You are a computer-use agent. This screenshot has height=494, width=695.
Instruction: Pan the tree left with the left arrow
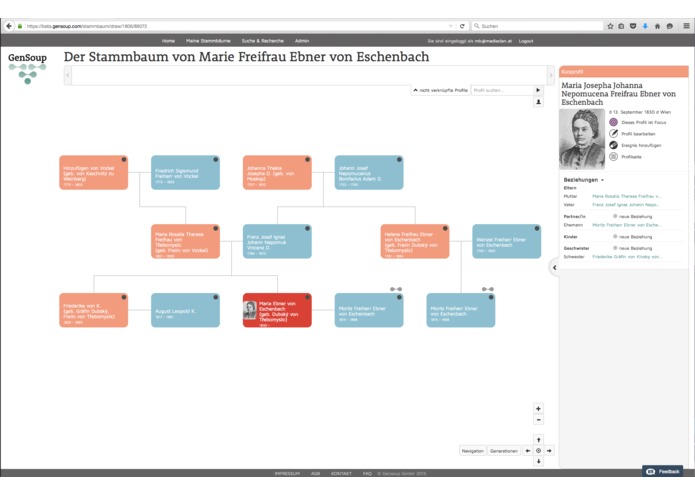click(x=527, y=451)
